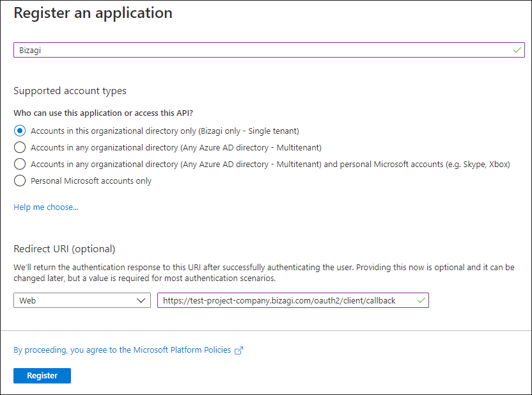Choose Any Azure AD directory Multitenant-only radio
The width and height of the screenshot is (532, 395).
pyautogui.click(x=20, y=147)
